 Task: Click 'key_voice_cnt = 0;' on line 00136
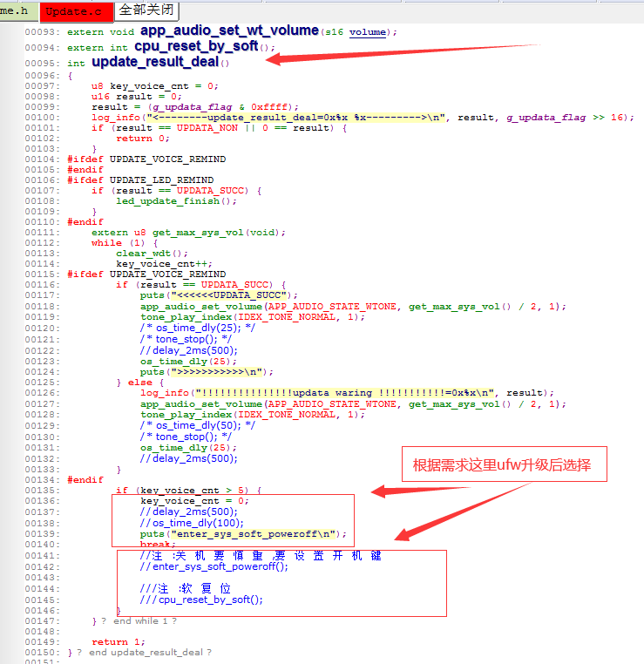point(194,501)
